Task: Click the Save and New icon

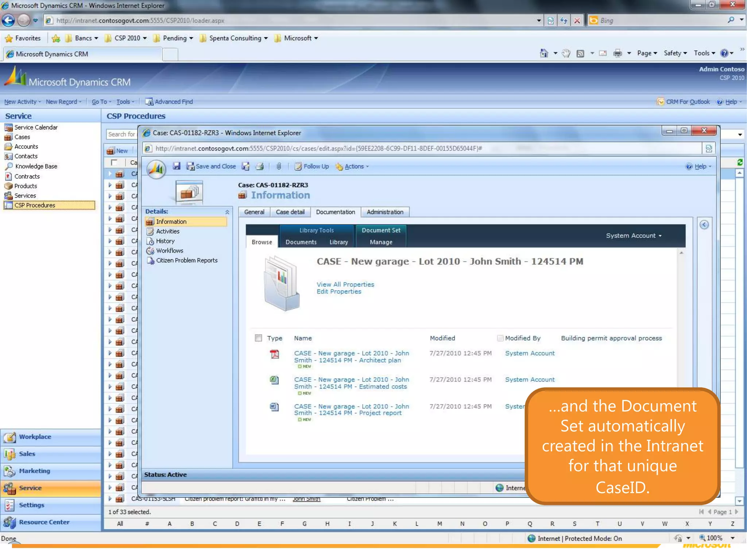Action: pos(246,166)
